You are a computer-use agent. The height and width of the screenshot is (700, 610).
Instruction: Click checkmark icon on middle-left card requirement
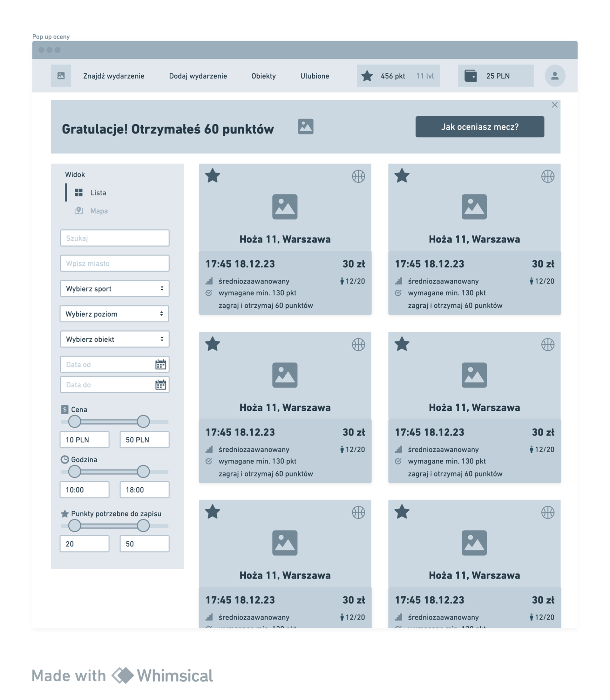[x=209, y=461]
